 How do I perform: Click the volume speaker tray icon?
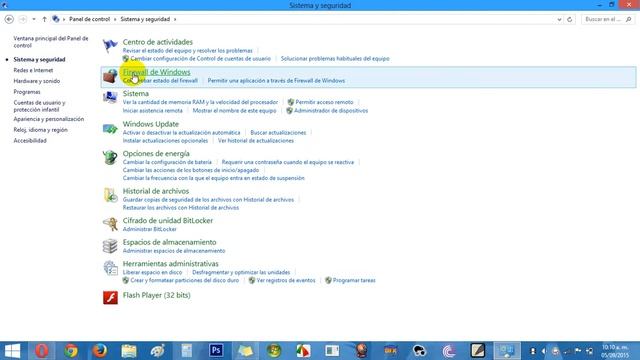[x=544, y=351]
